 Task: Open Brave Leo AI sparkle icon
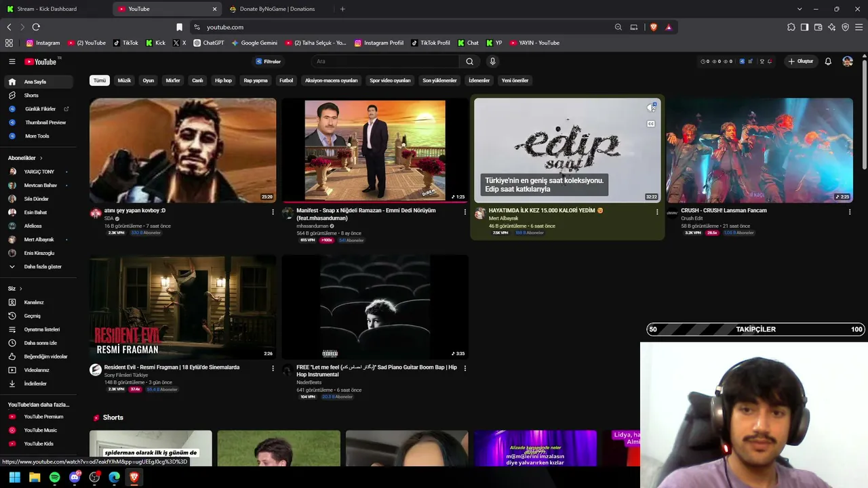click(x=831, y=27)
